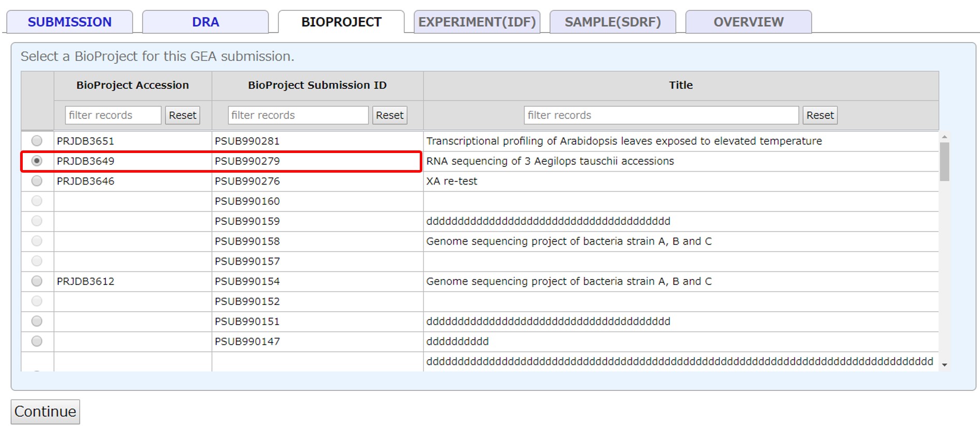Select radio button for PRJDB3651
The image size is (980, 428).
point(37,141)
